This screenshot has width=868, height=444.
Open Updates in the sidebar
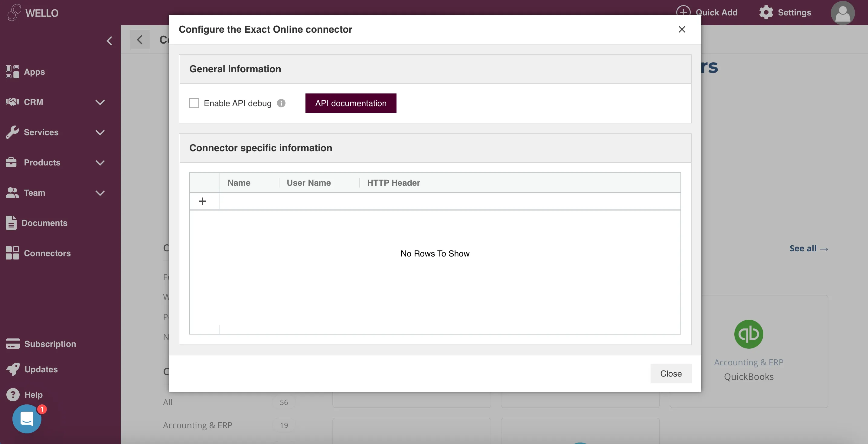[41, 369]
